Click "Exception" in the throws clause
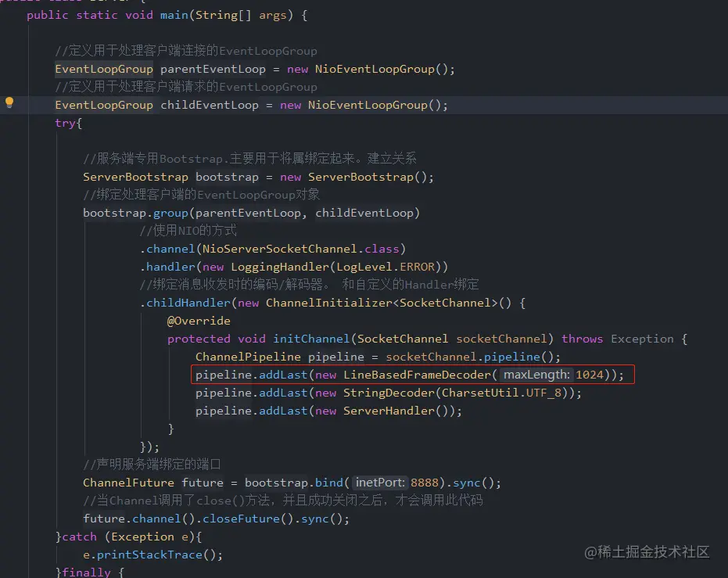Image resolution: width=728 pixels, height=578 pixels. [x=642, y=339]
